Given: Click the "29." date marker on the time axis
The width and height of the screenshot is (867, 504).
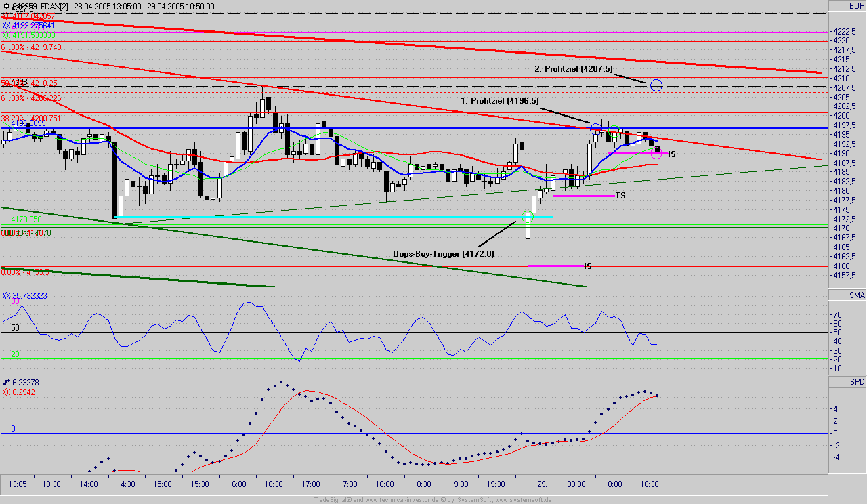Looking at the screenshot, I should (x=542, y=484).
